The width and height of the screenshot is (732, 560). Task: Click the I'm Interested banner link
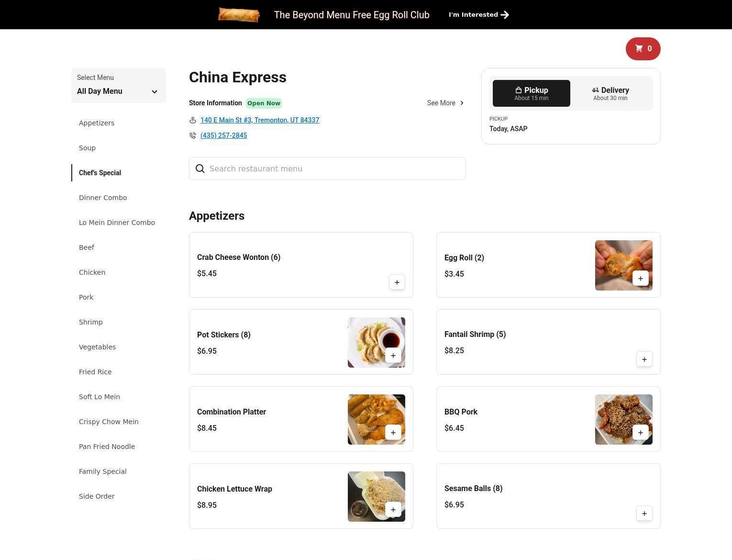(x=478, y=15)
